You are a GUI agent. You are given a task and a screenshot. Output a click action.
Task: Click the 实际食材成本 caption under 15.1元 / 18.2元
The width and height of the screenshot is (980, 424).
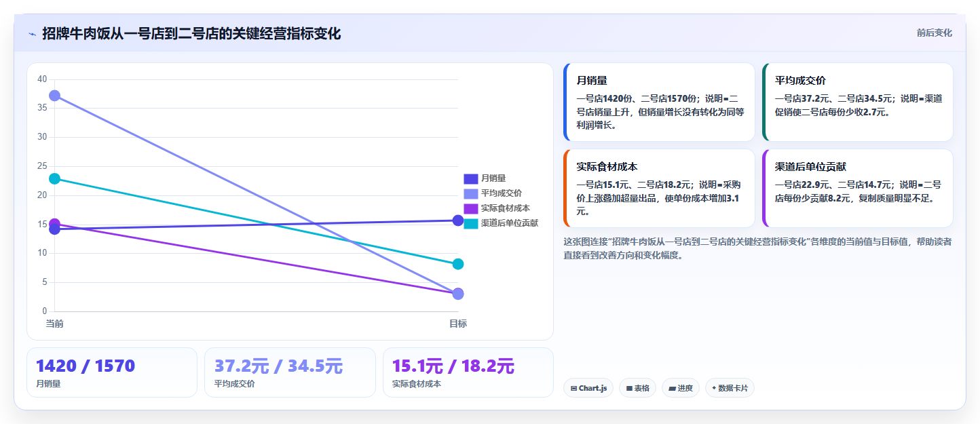point(417,384)
